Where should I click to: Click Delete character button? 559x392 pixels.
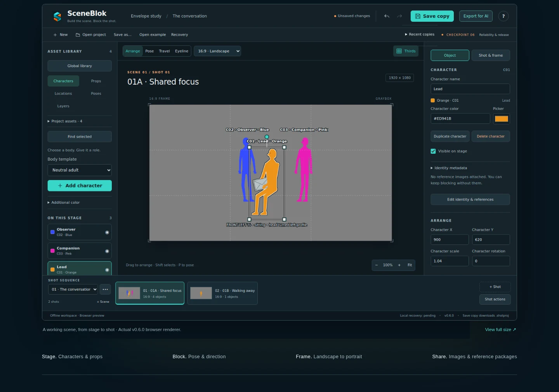pos(491,136)
